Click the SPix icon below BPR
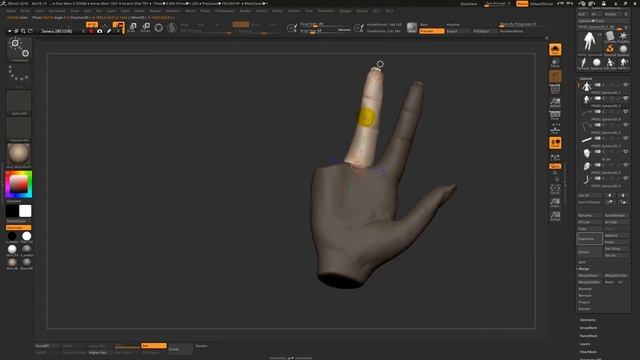 pyautogui.click(x=555, y=63)
